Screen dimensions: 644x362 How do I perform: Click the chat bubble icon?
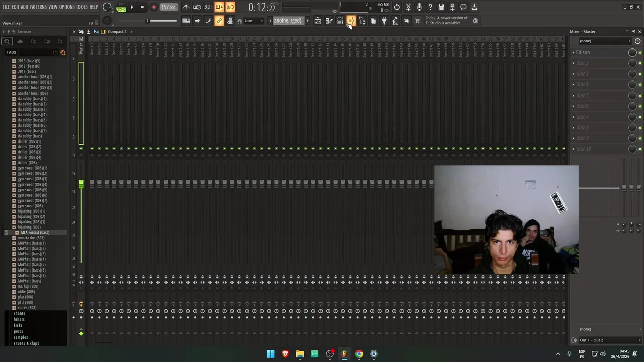pos(463,7)
